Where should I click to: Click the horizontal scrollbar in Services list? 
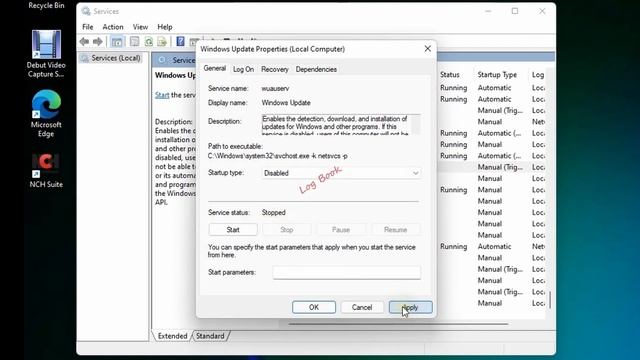[398, 324]
